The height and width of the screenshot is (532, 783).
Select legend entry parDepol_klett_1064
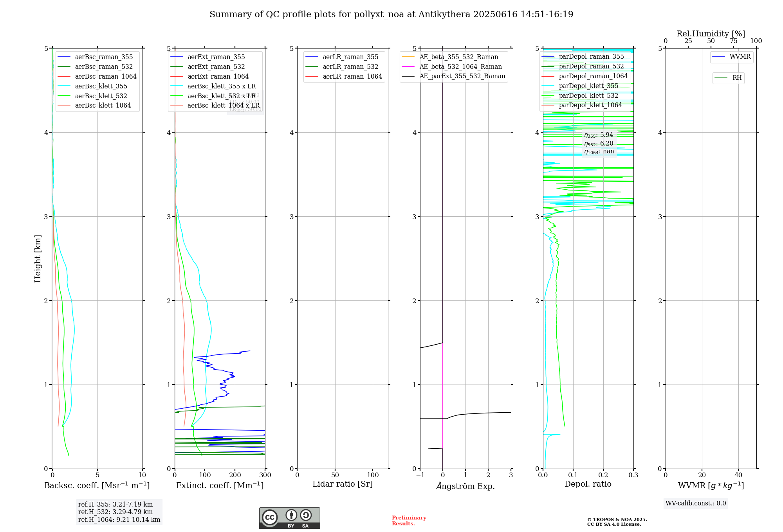[582, 105]
